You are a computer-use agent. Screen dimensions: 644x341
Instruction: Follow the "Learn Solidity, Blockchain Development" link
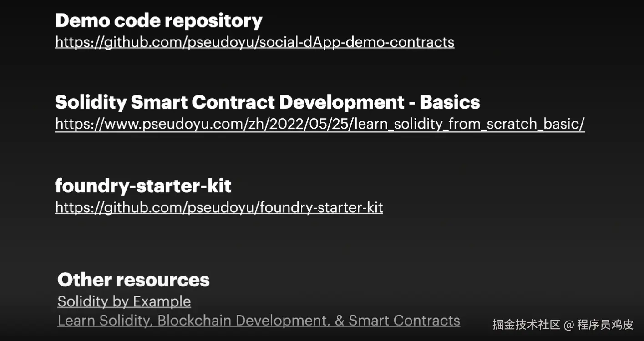[259, 321]
